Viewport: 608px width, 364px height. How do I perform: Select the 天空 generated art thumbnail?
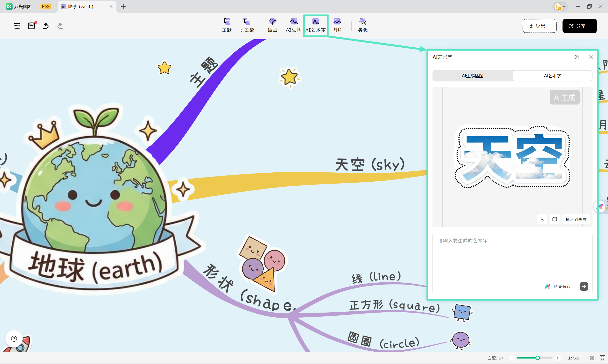[x=512, y=157]
